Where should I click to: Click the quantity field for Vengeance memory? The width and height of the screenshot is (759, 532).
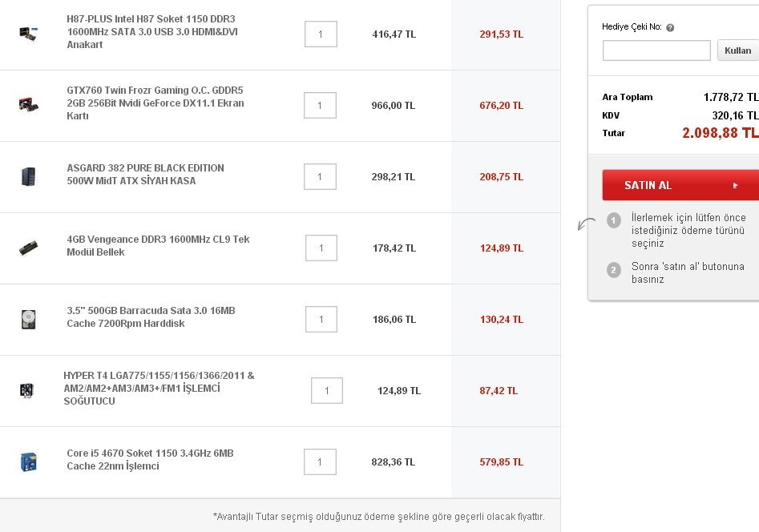coord(321,248)
